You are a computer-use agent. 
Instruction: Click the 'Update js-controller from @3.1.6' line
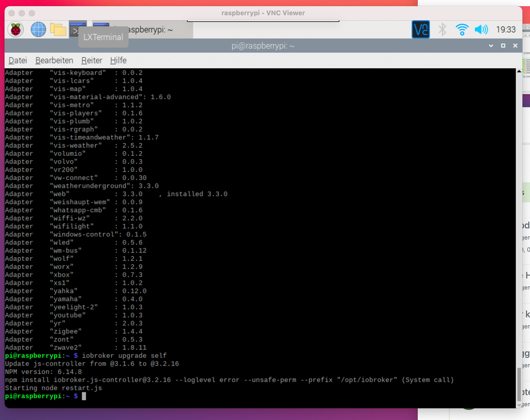[x=92, y=364]
